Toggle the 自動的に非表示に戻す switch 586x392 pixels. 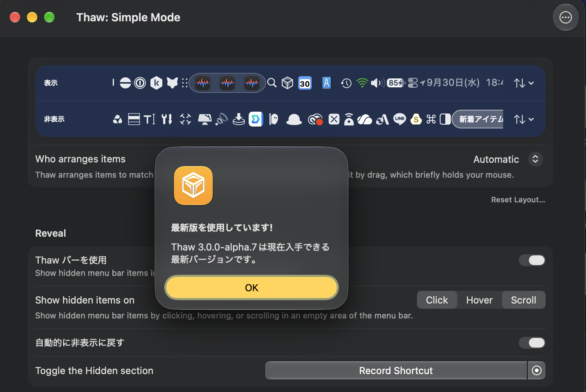click(532, 343)
